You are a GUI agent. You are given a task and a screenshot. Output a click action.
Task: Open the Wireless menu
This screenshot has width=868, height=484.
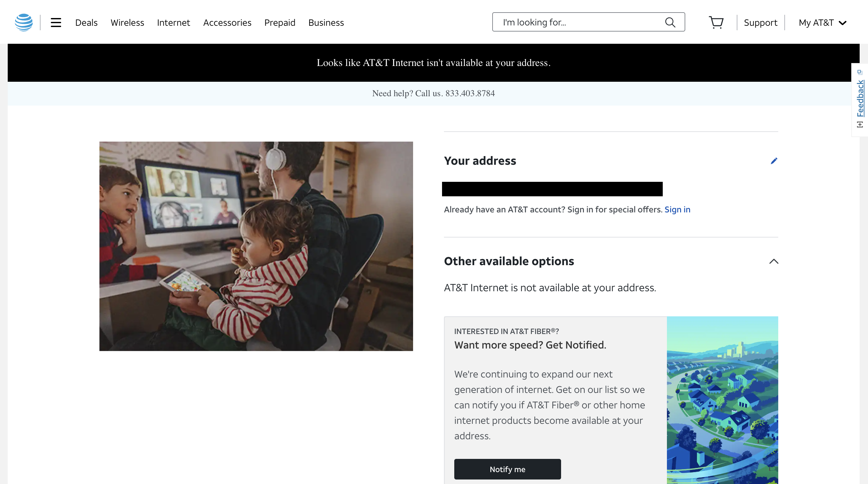pyautogui.click(x=127, y=23)
